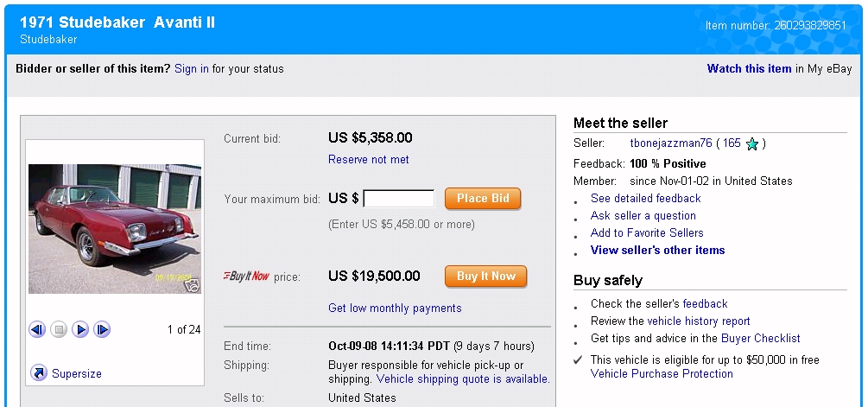The height and width of the screenshot is (407, 868).
Task: Click the Supersize magnifier icon
Action: point(39,373)
